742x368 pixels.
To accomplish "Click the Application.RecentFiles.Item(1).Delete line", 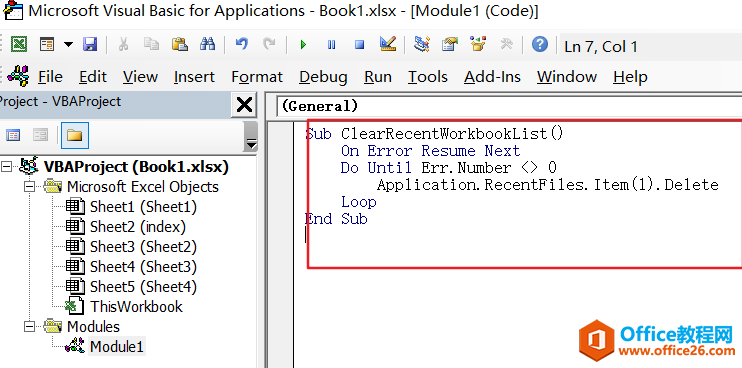I will coord(548,185).
